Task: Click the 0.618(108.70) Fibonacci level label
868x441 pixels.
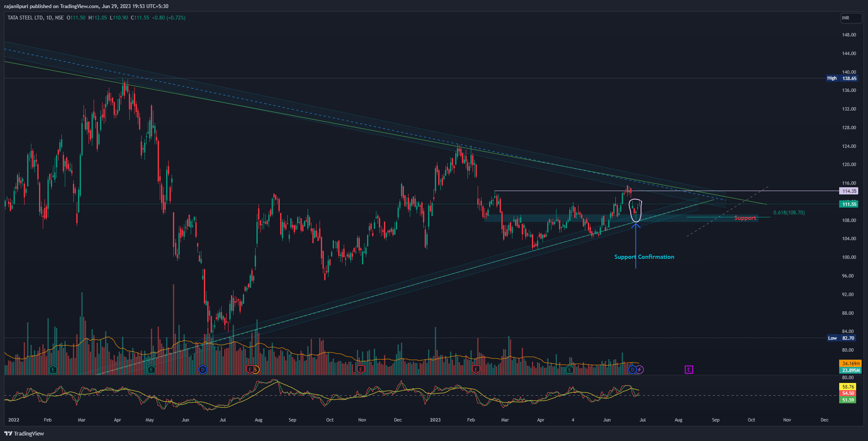Action: 789,213
